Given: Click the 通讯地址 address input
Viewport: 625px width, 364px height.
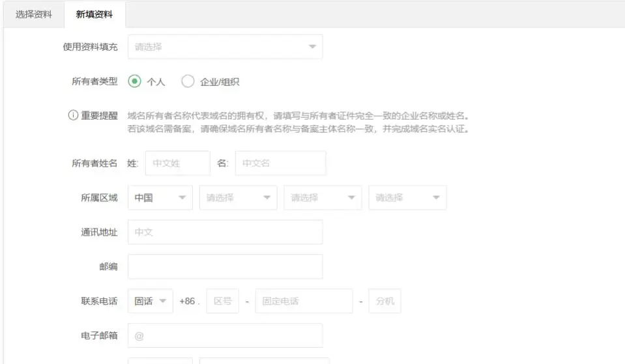Looking at the screenshot, I should pos(225,232).
